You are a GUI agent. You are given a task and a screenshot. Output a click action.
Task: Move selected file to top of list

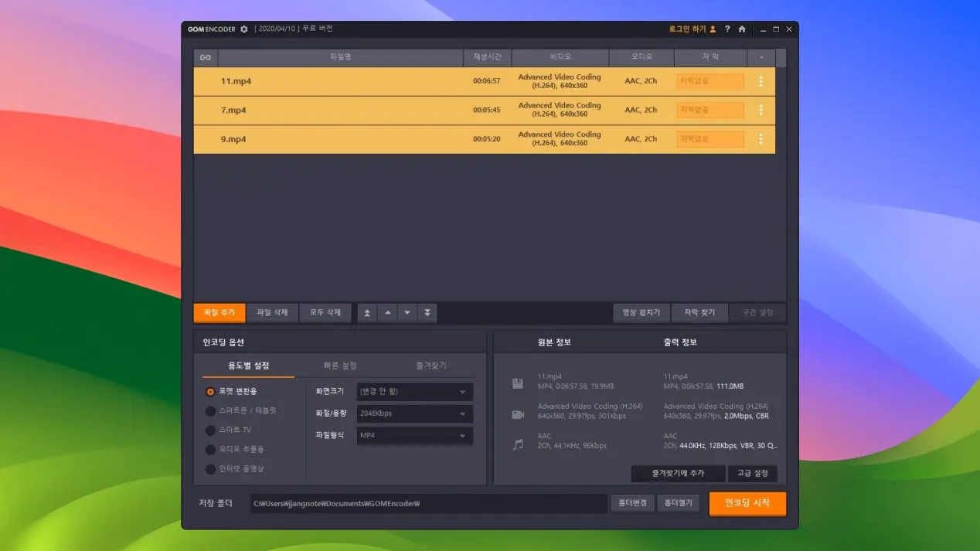pyautogui.click(x=367, y=313)
